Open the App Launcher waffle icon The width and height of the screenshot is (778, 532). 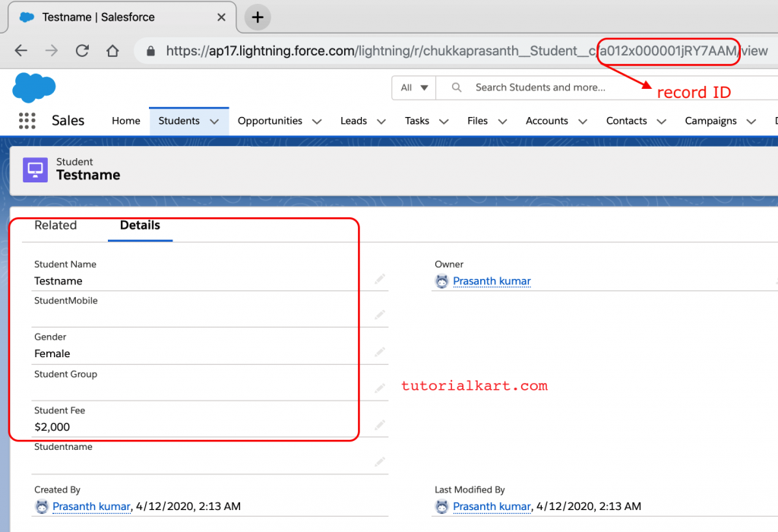[x=27, y=120]
